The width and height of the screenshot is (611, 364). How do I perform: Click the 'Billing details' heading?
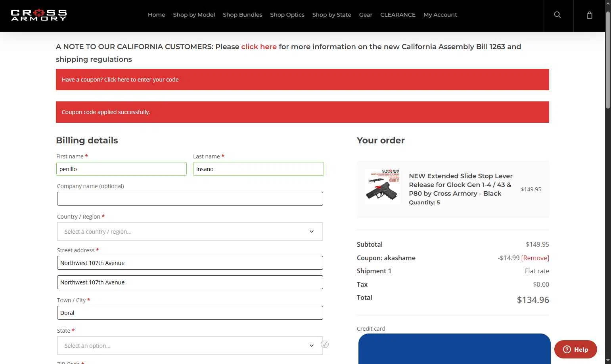tap(87, 140)
